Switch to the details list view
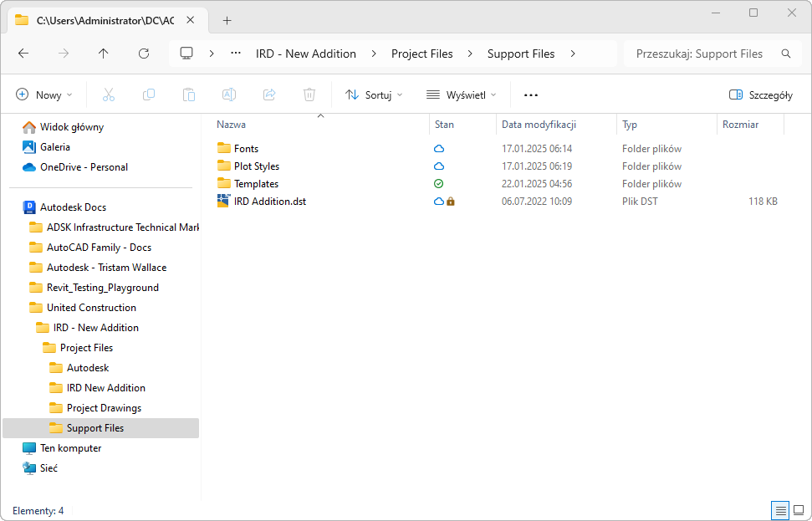 [x=780, y=510]
